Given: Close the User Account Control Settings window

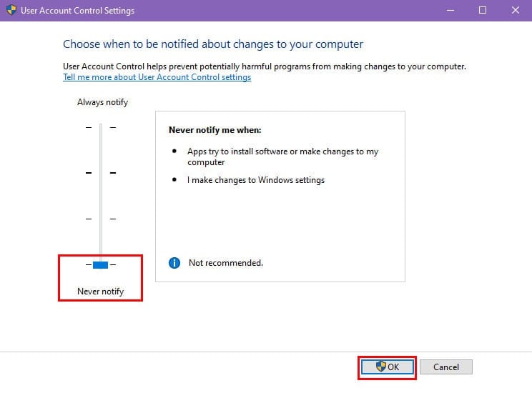Looking at the screenshot, I should click(515, 11).
